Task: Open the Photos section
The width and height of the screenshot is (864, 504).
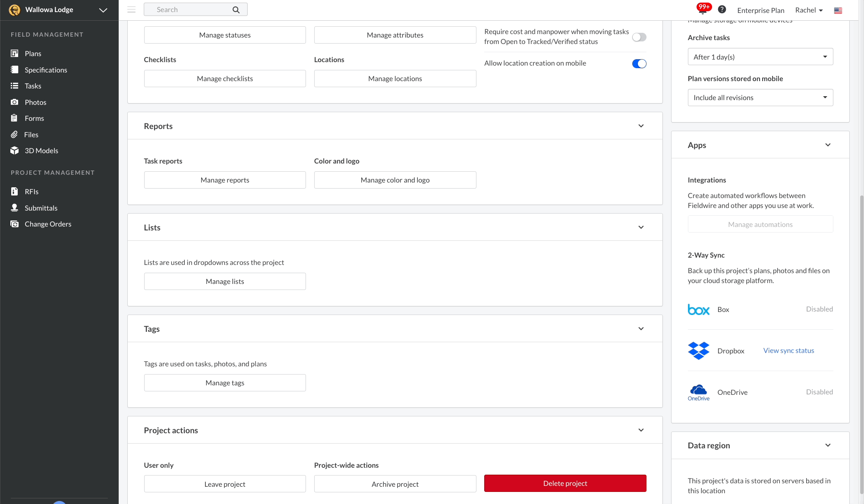Action: click(x=35, y=102)
